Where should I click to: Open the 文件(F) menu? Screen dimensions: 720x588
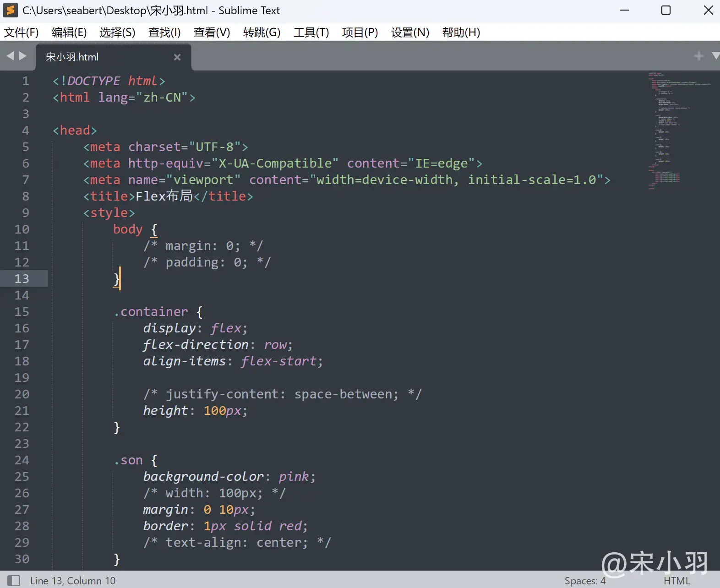point(21,33)
